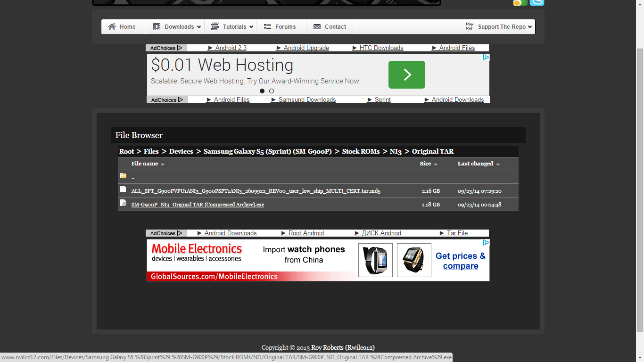Go to Root in breadcrumb
Viewport: 644px width, 362px height.
(x=127, y=151)
